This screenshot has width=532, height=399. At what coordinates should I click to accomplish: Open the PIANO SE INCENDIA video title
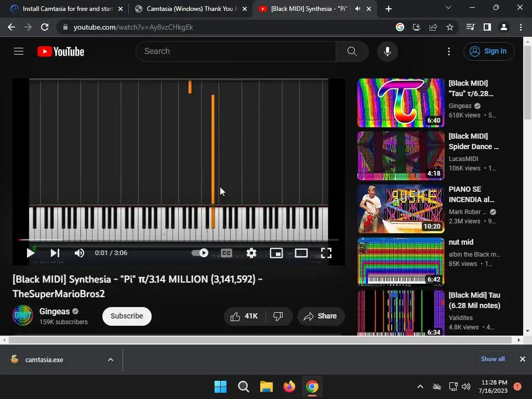coord(472,194)
